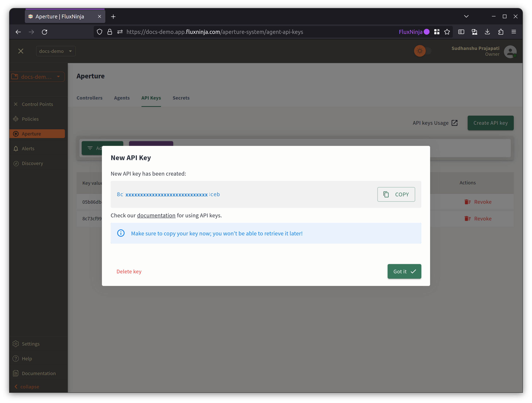The height and width of the screenshot is (403, 532).
Task: Close the side menu with X icon
Action: click(x=21, y=51)
